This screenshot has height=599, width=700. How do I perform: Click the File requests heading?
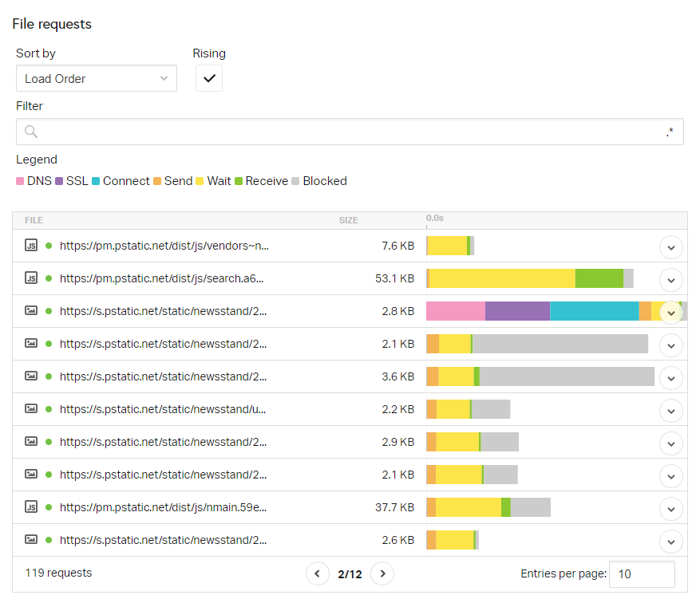(x=52, y=24)
